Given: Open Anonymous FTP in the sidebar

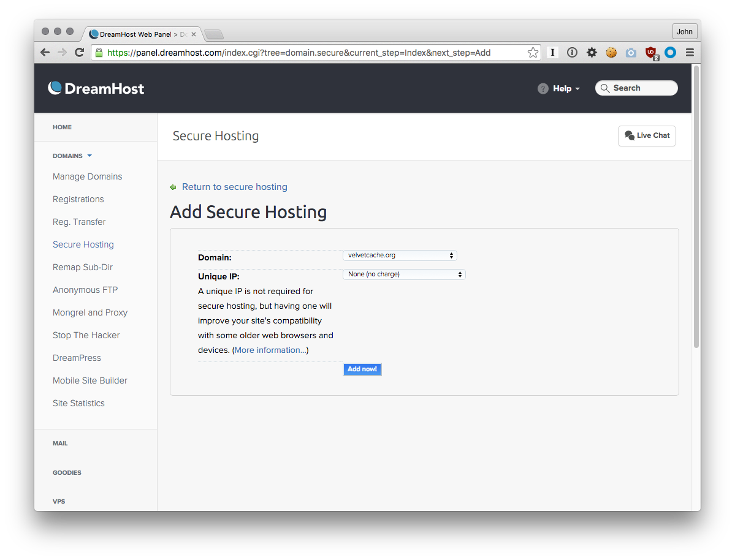Looking at the screenshot, I should (x=85, y=290).
